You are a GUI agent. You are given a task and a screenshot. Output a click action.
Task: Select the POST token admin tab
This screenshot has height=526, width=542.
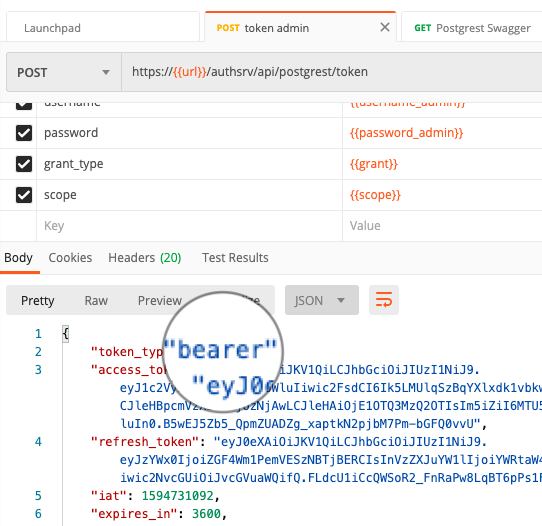(x=300, y=28)
